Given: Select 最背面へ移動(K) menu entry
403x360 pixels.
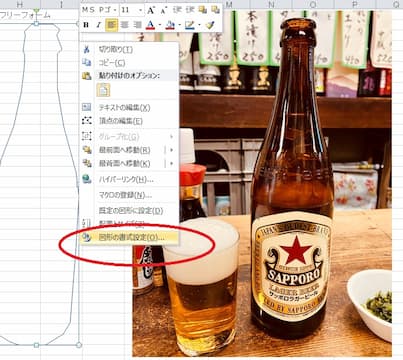Looking at the screenshot, I should (x=125, y=163).
